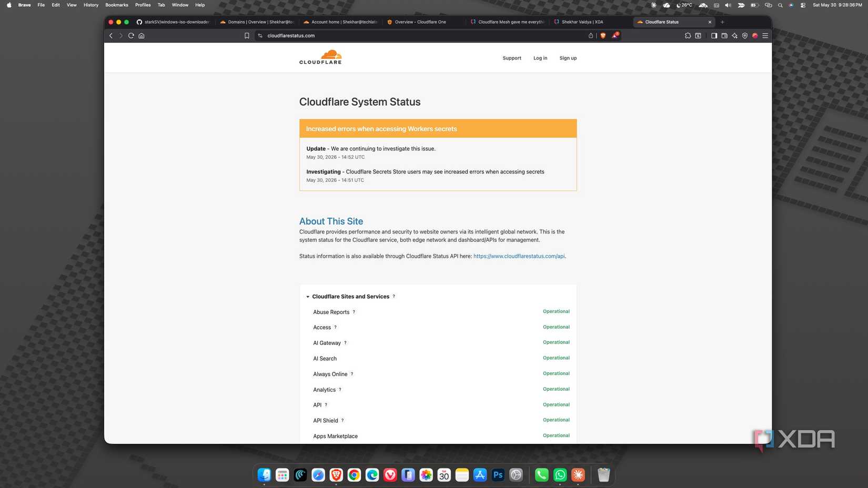Open Vivaldi browser from the dock
Screen dimensions: 868x488
(x=390, y=475)
